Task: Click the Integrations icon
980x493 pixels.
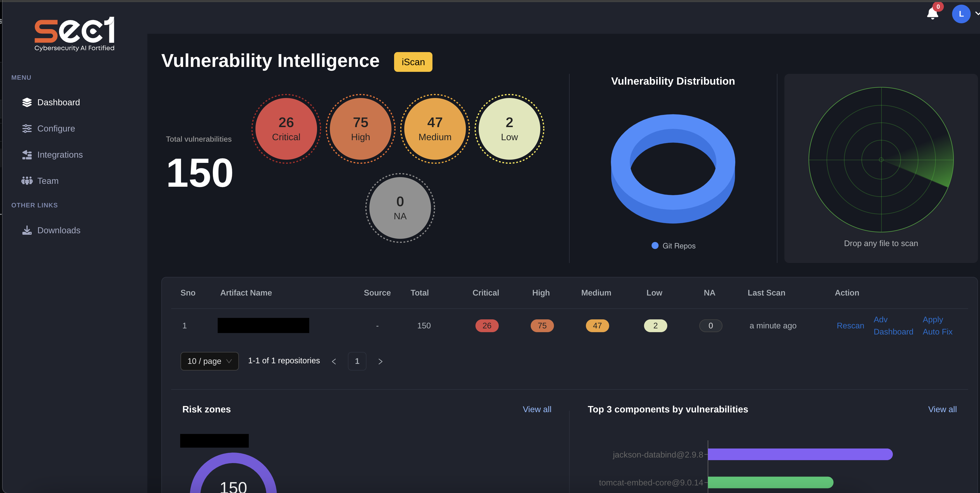Action: tap(27, 155)
